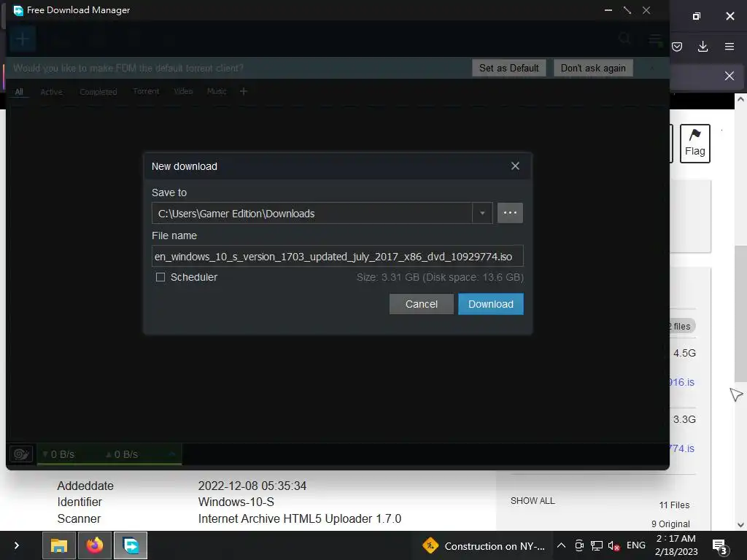This screenshot has width=747, height=560.
Task: Open File Explorer from taskbar
Action: pyautogui.click(x=58, y=545)
